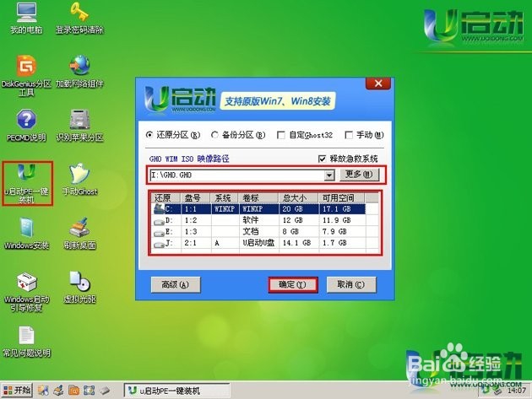Viewport: 532px width, 399px height.
Task: Click 盘号 column header
Action: point(196,197)
